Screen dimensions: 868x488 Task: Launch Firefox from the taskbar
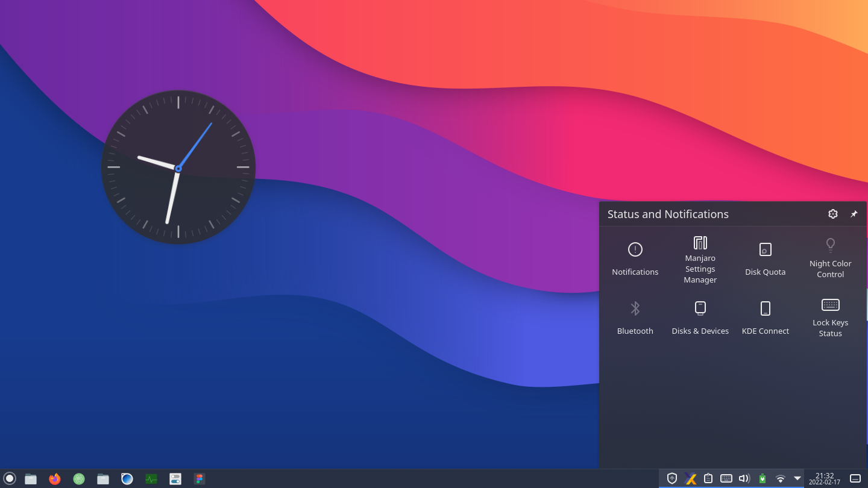tap(55, 478)
